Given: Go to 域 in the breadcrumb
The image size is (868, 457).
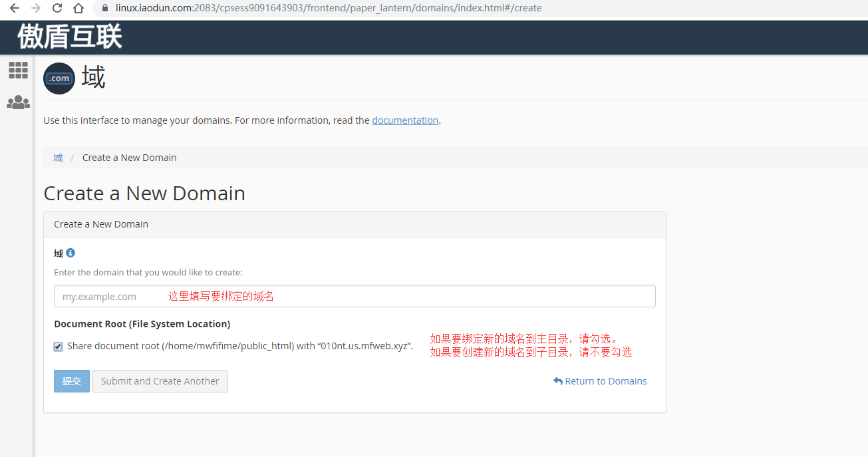Looking at the screenshot, I should [x=58, y=158].
